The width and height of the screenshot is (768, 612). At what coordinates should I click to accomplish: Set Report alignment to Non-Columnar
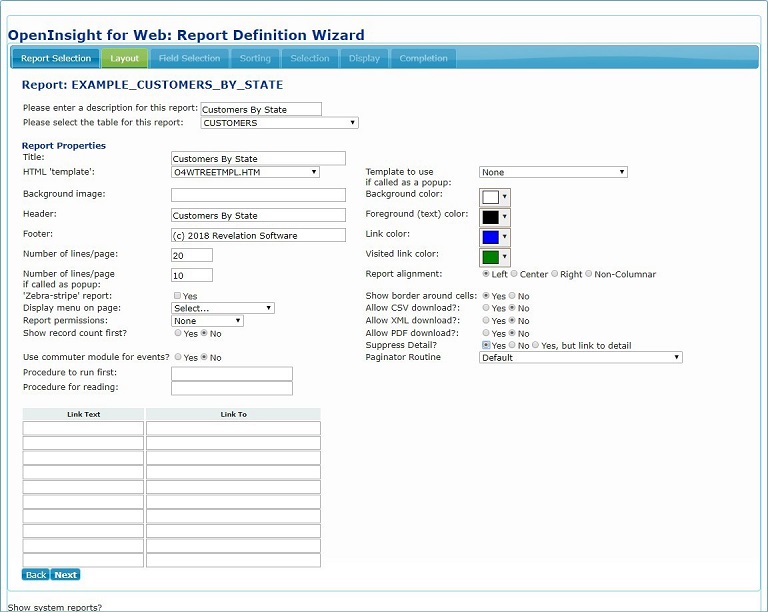click(589, 274)
